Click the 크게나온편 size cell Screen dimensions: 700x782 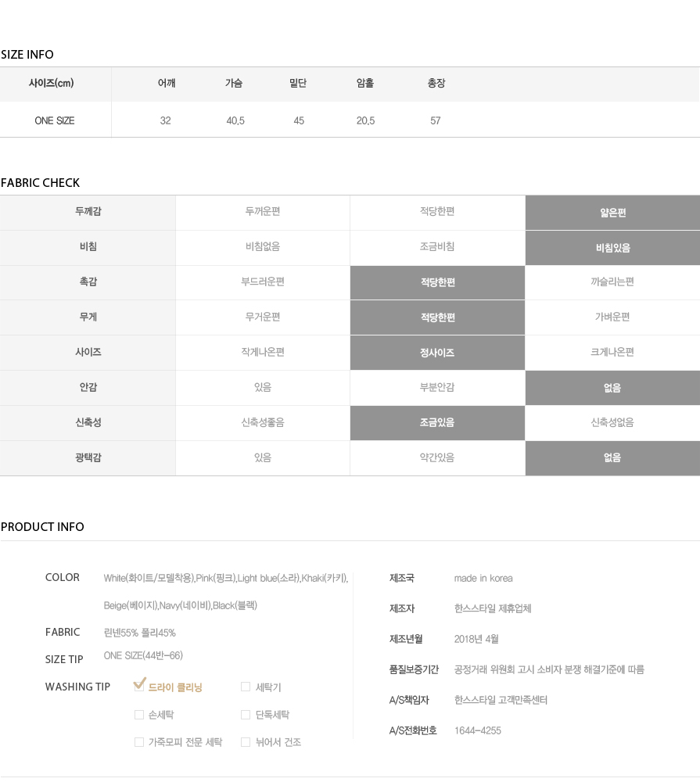tap(612, 352)
